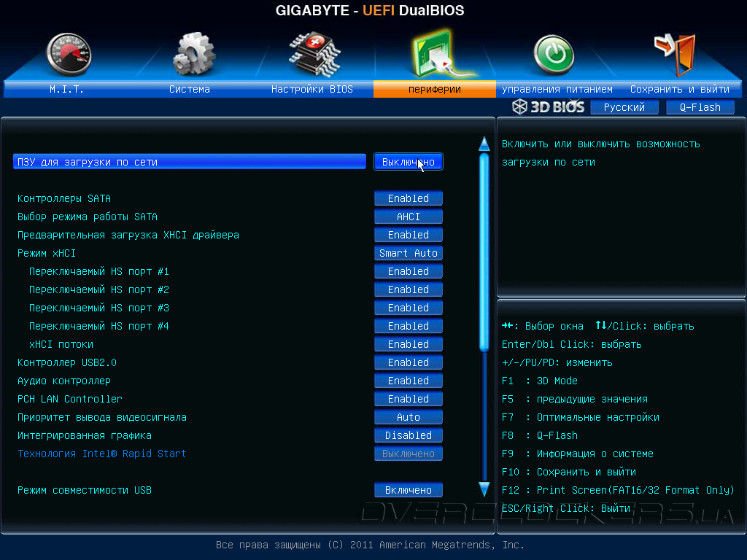Open PCH LAN Controller Enabled option
This screenshot has height=560, width=747.
[x=409, y=399]
